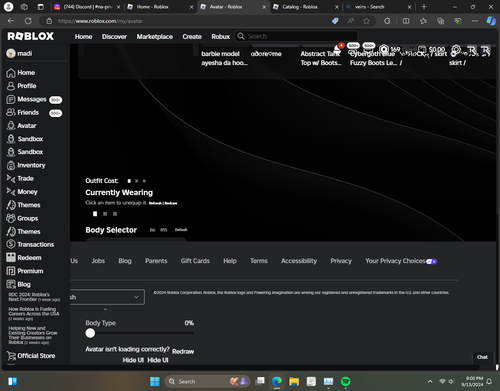The width and height of the screenshot is (500, 391).
Task: Open the Terms footer link
Action: pyautogui.click(x=259, y=261)
